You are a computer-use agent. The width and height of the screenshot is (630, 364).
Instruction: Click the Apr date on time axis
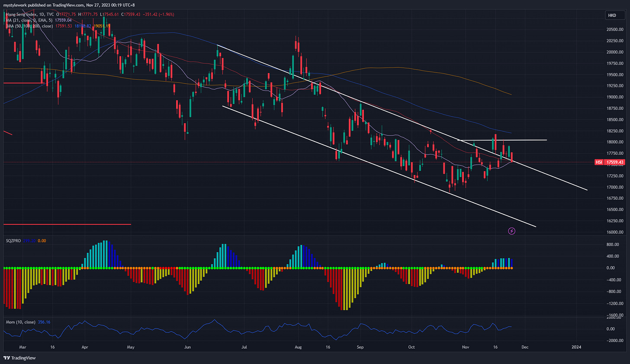tap(85, 347)
